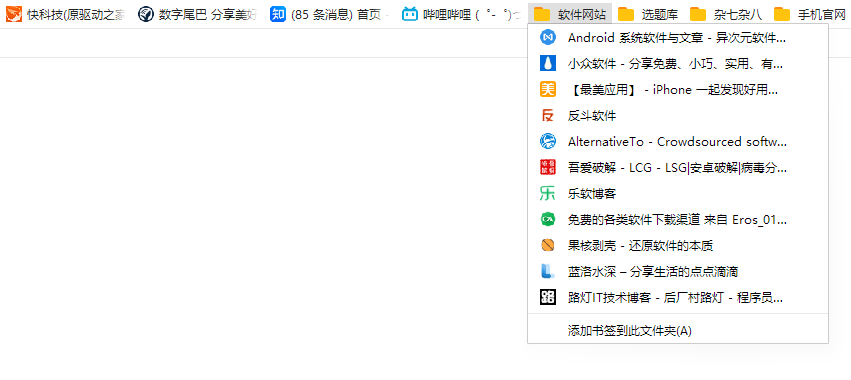851x380 pixels.
Task: Click the 果核剥壳 orange nut favicon
Action: pos(548,246)
